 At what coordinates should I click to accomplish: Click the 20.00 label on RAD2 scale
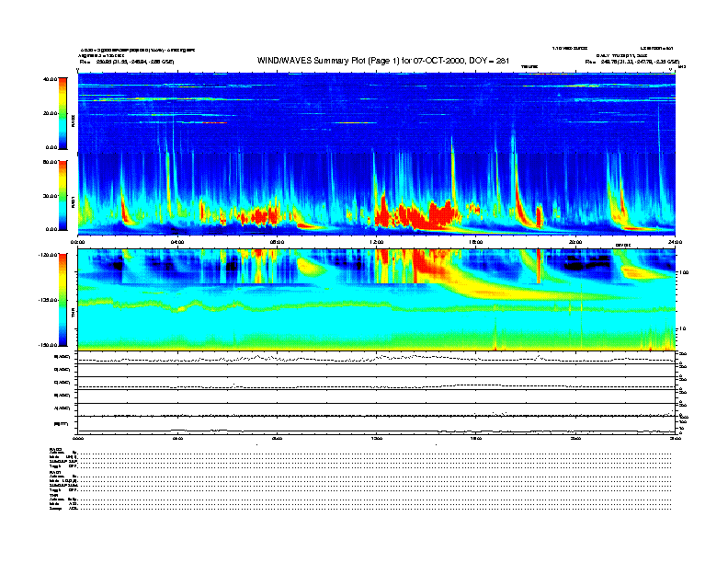point(50,113)
